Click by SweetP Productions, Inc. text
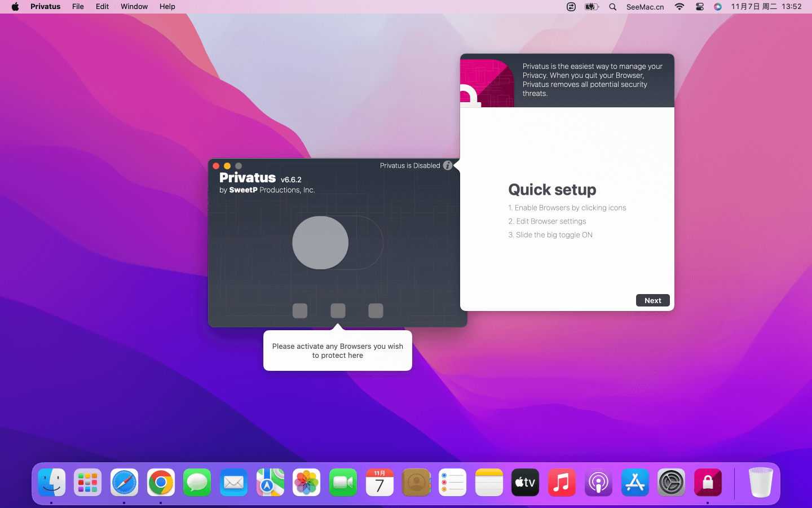The image size is (812, 508). tap(267, 190)
